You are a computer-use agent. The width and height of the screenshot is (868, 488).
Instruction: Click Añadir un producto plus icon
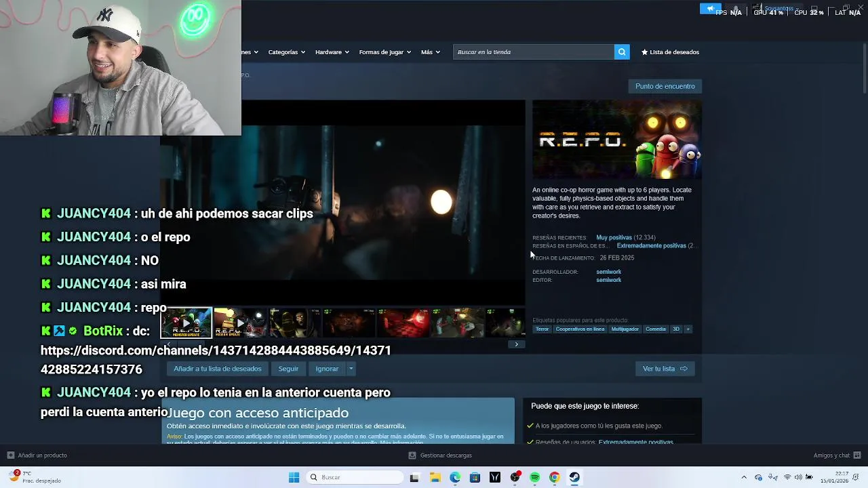click(x=10, y=455)
